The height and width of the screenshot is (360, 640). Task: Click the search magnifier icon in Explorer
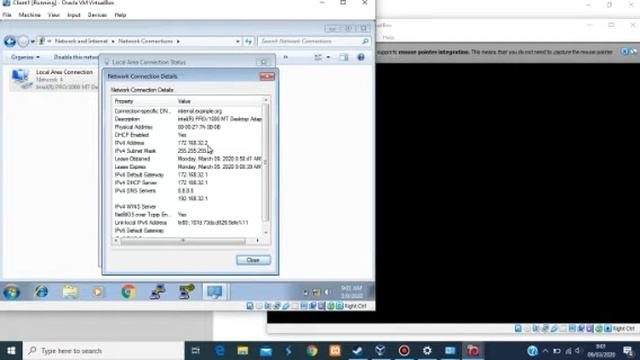(365, 41)
